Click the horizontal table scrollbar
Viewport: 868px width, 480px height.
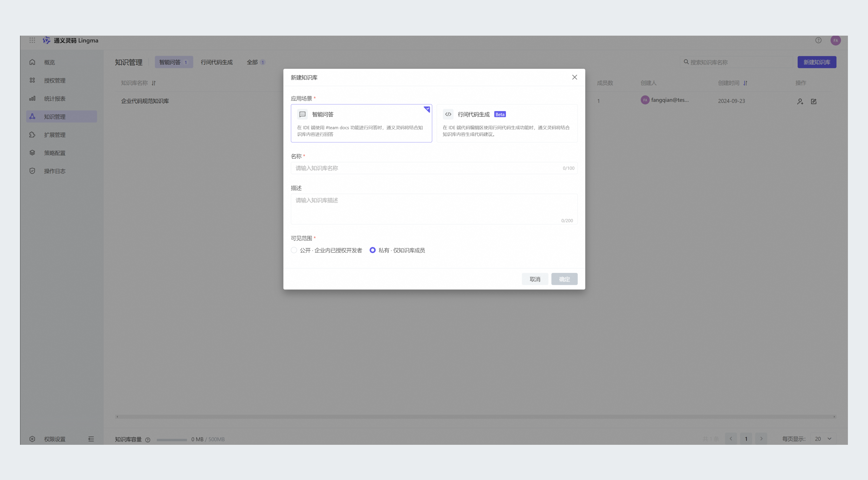[x=475, y=417]
